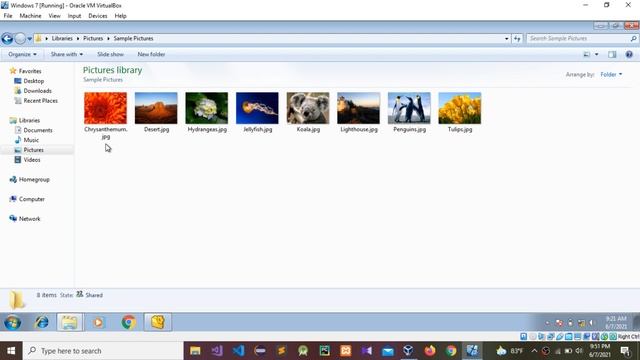Click the Libraries breadcrumb in address bar
The height and width of the screenshot is (360, 640).
62,38
